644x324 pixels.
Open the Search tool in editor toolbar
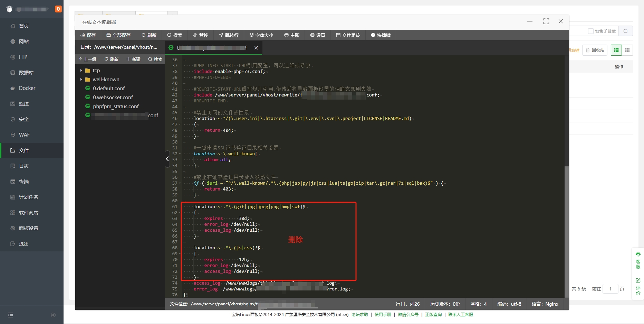pos(175,35)
